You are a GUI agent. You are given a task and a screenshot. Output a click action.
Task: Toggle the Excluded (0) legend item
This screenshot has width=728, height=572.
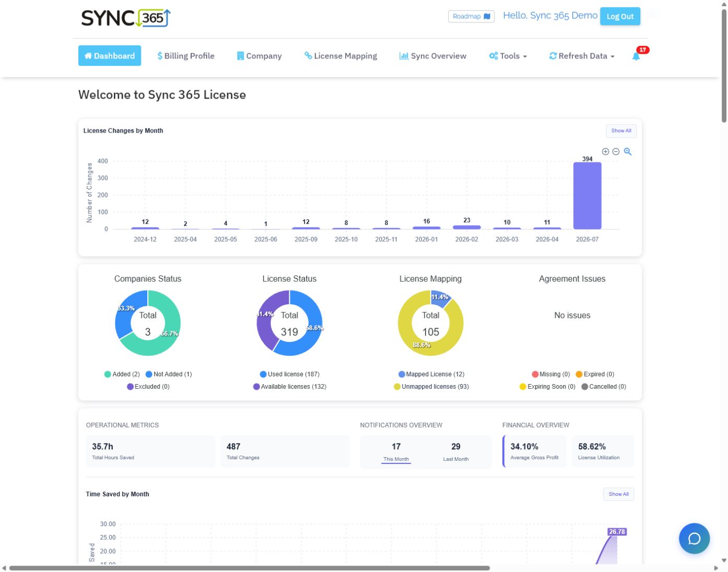coord(148,387)
